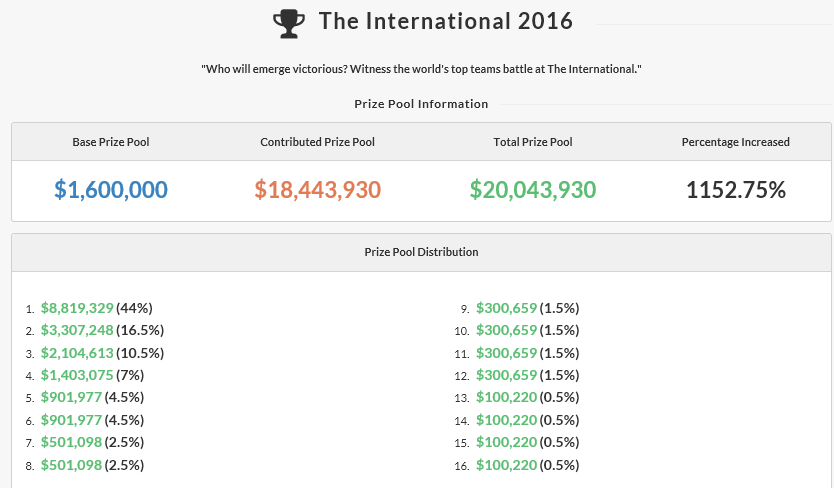The height and width of the screenshot is (488, 834).
Task: Select fifth place prize $901,977
Action: click(71, 398)
